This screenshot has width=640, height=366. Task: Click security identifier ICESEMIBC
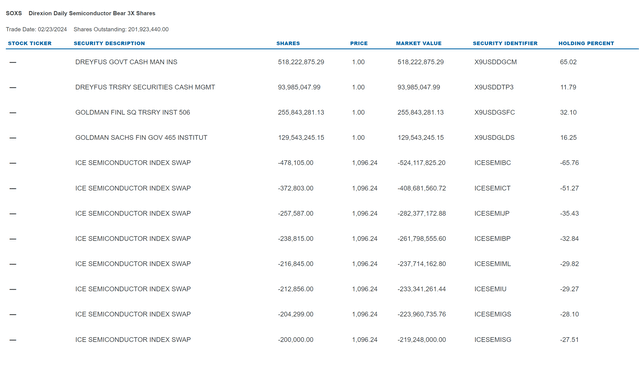(493, 163)
